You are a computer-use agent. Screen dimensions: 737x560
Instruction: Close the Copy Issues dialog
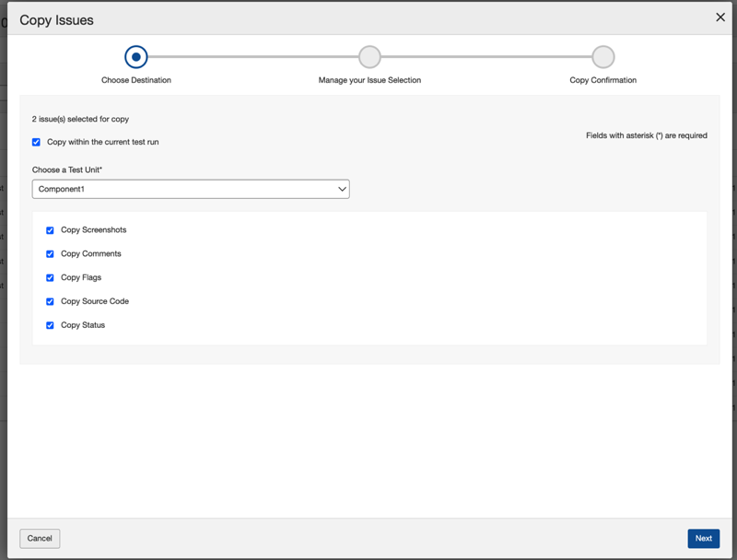[x=720, y=17]
